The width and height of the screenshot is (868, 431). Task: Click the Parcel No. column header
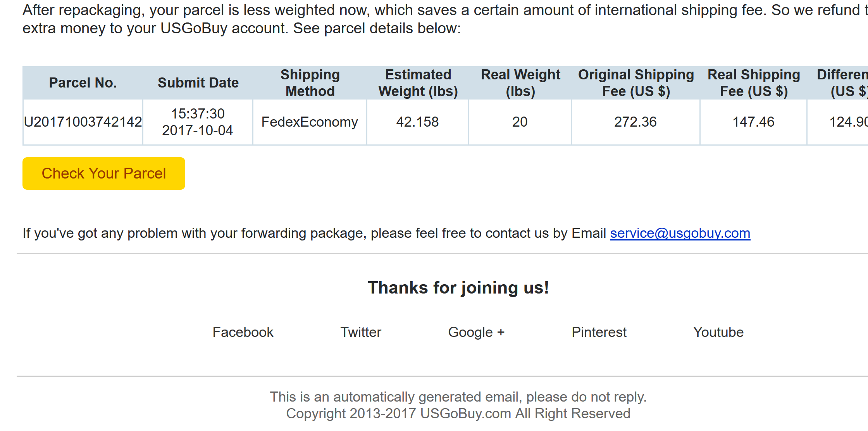(83, 83)
